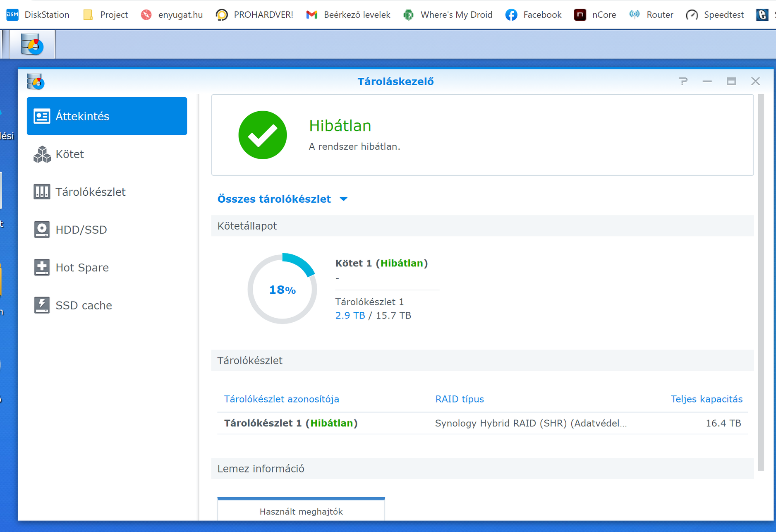Screen dimensions: 776x532
Task: Click the SSD cache lightning icon
Action: [42, 305]
